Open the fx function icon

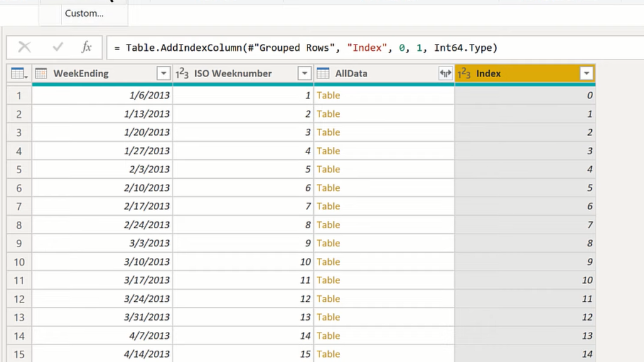[x=86, y=47]
